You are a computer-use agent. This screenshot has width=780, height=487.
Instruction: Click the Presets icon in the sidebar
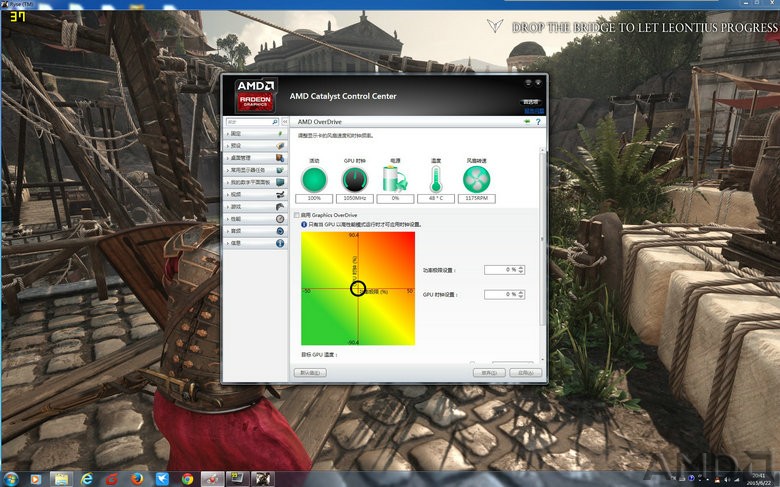click(280, 146)
